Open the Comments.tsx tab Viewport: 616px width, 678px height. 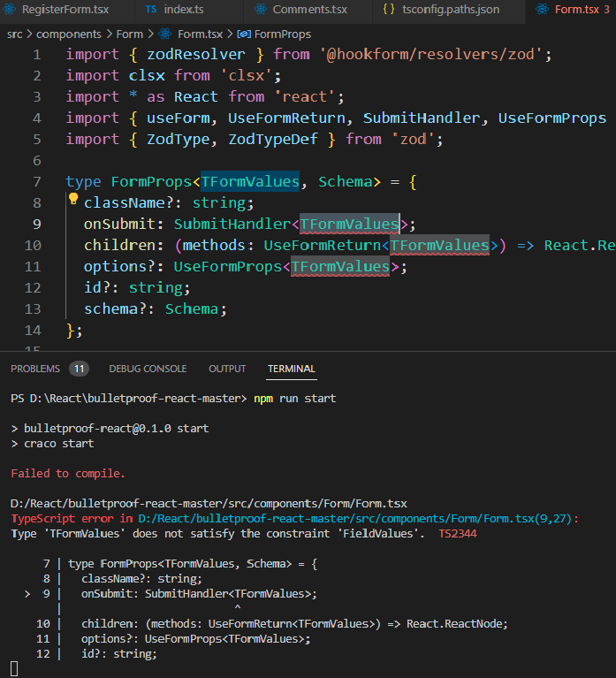tap(308, 10)
